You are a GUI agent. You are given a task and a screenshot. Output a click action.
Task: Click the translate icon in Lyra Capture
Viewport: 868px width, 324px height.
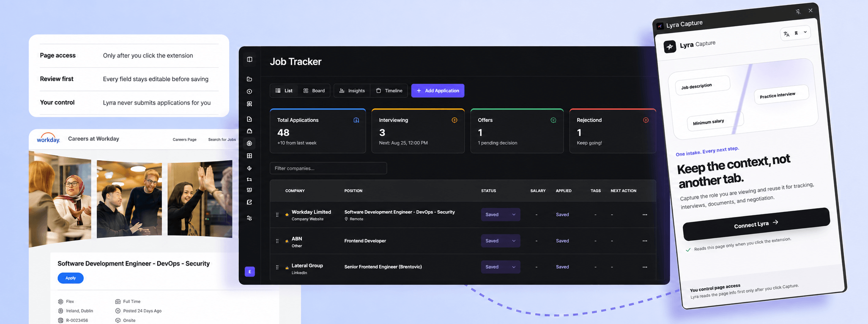tap(786, 34)
